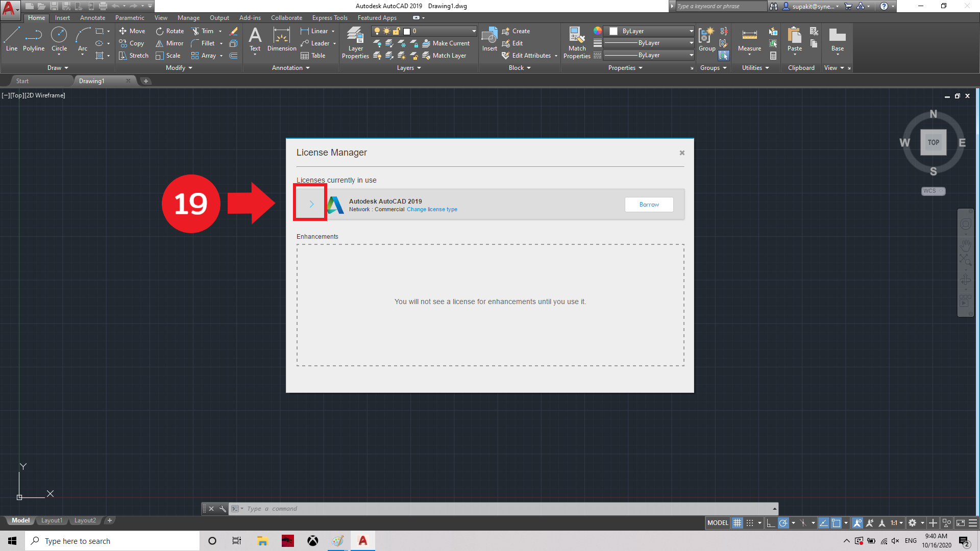Toggle grid display in status bar

(x=737, y=523)
